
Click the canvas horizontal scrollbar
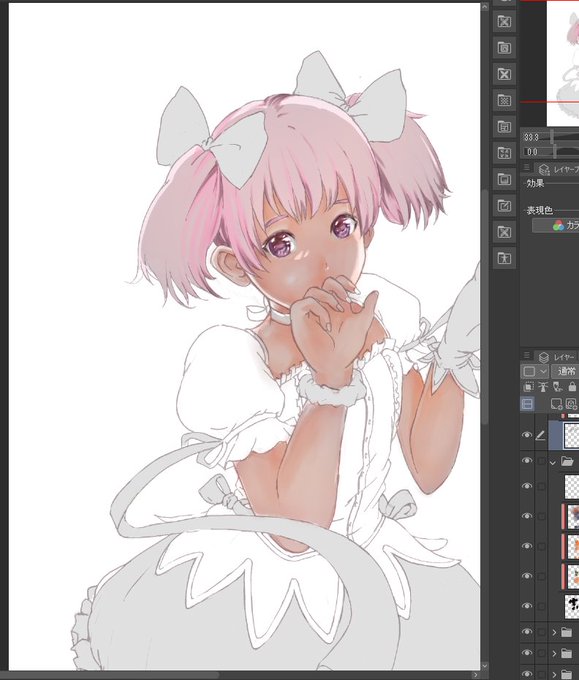[x=110, y=675]
